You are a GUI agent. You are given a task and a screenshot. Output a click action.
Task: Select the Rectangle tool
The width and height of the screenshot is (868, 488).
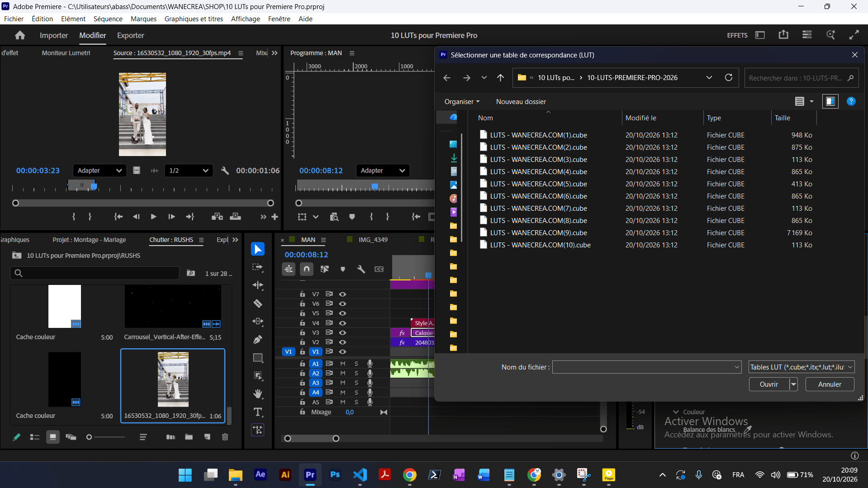click(x=258, y=358)
